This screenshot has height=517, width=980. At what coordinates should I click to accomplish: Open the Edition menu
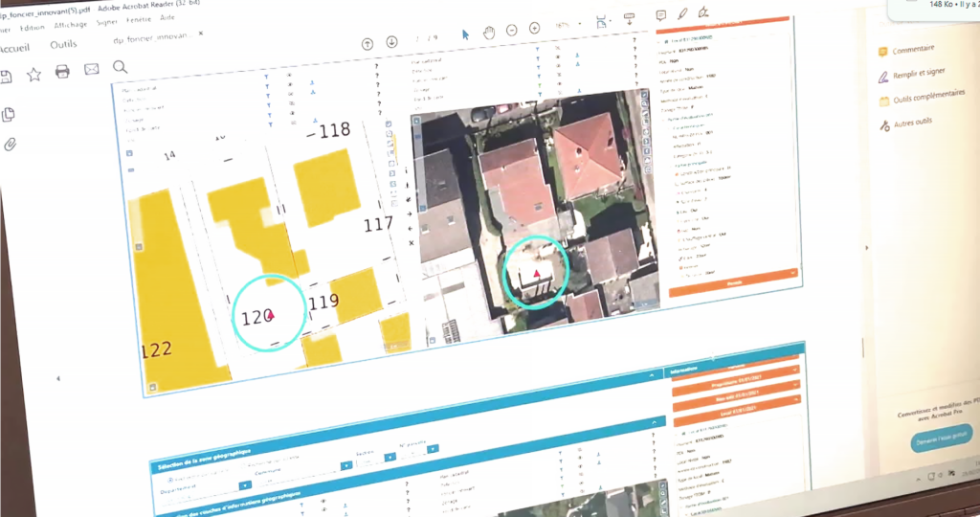tap(32, 28)
